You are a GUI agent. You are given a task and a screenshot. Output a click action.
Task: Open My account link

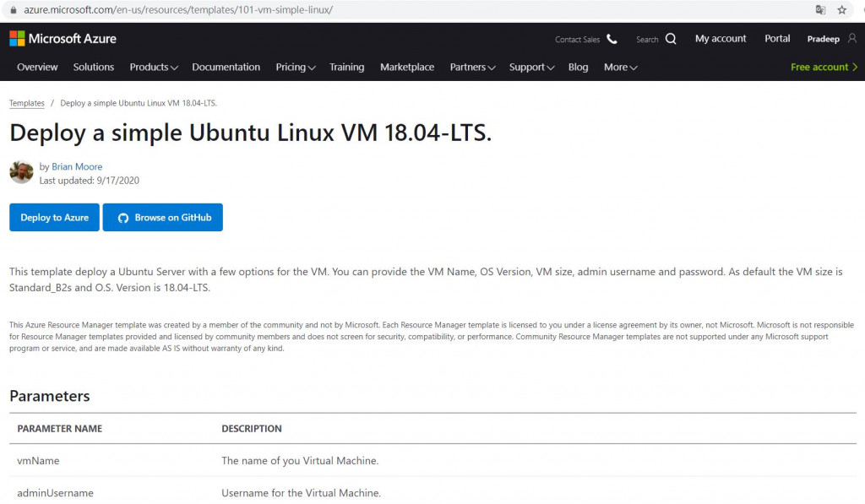[x=721, y=39]
